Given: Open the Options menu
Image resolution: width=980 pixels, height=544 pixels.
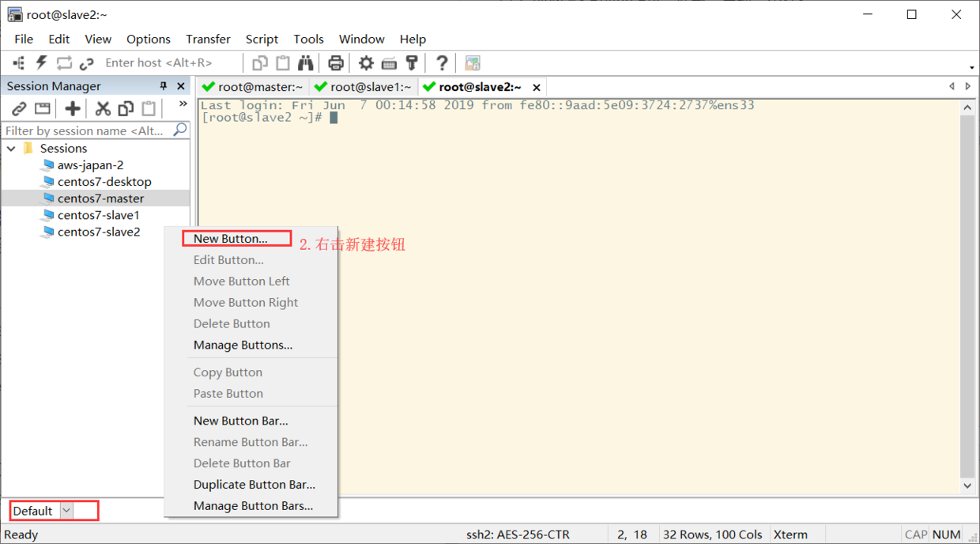Looking at the screenshot, I should (x=149, y=39).
